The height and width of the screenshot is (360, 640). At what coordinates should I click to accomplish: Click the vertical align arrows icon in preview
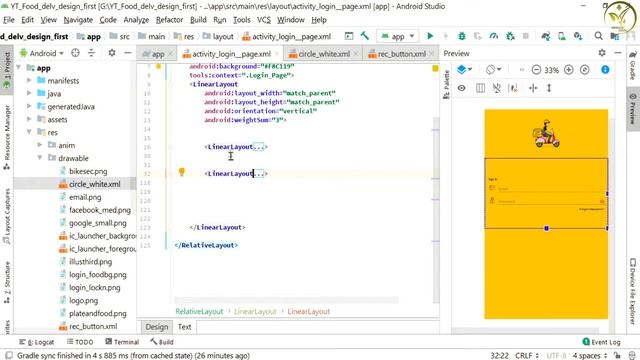[549, 88]
